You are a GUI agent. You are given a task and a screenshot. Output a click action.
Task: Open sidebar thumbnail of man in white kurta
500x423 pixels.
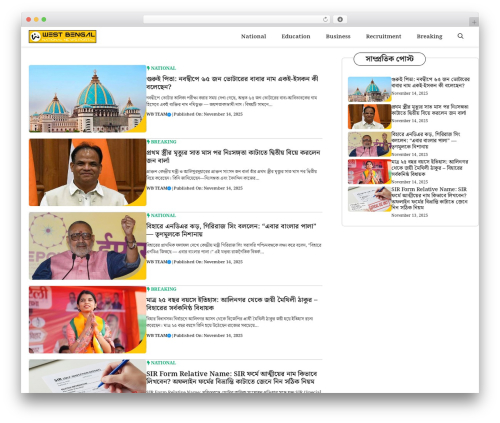(370, 117)
